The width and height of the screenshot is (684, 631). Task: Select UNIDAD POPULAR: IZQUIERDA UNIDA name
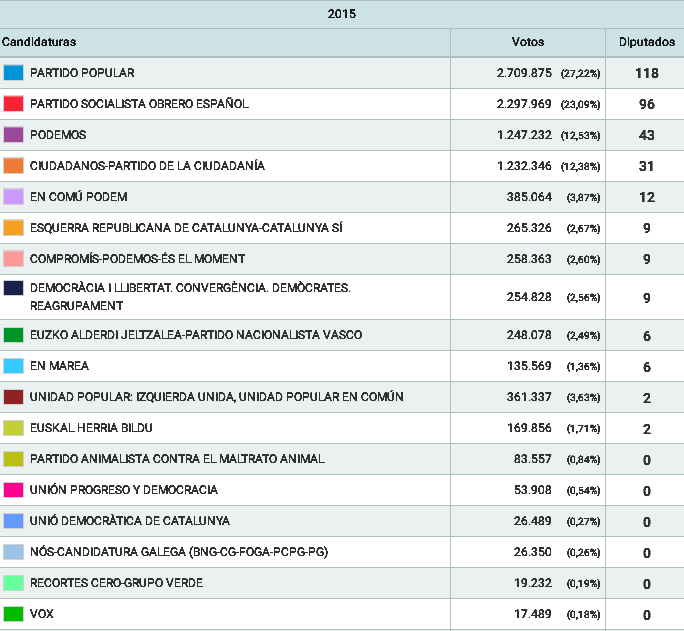(x=216, y=397)
